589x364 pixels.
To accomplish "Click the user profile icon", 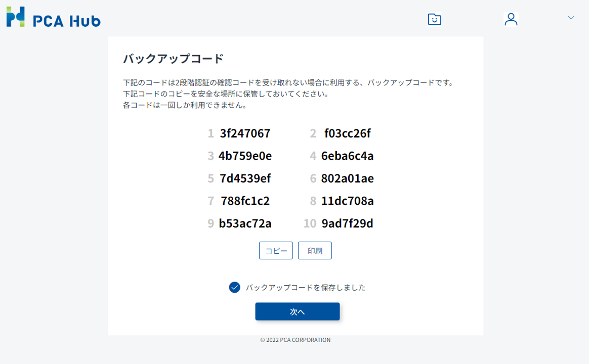I will (511, 19).
